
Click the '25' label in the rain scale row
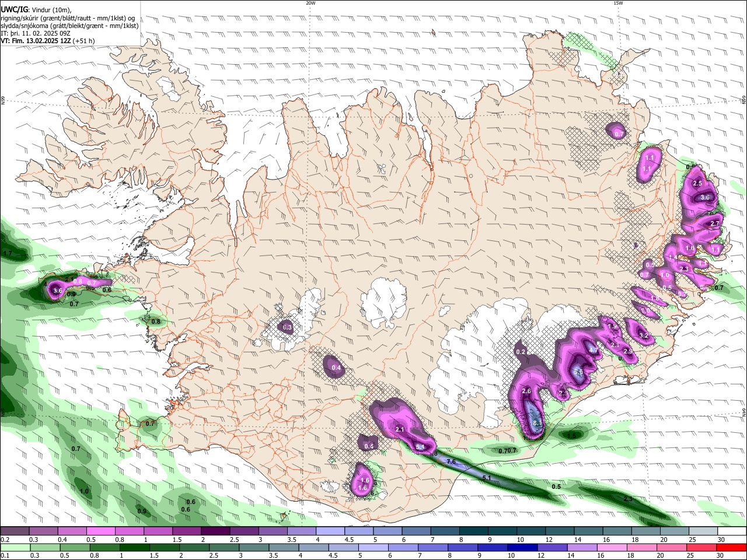tap(691, 555)
